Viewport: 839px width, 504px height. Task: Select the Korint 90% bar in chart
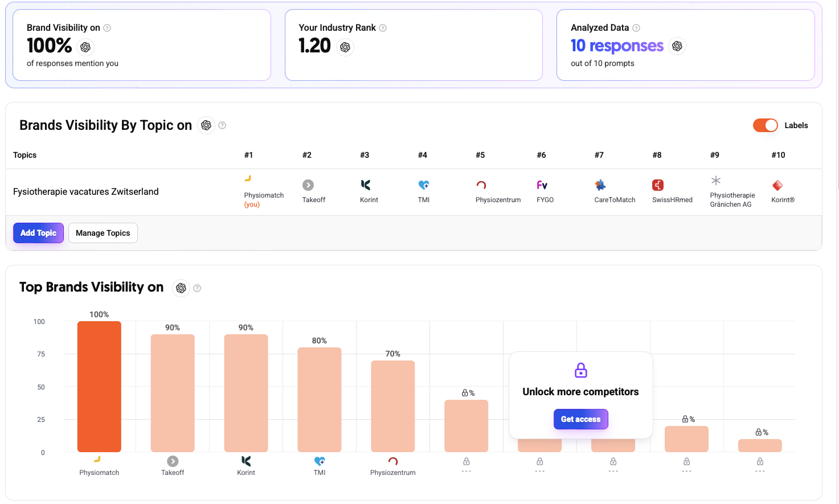click(x=246, y=393)
